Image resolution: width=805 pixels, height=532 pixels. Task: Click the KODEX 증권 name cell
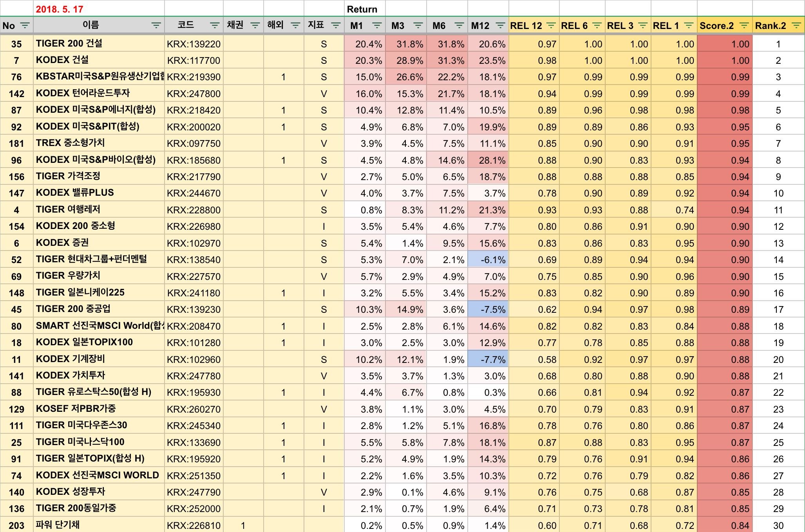[x=99, y=243]
